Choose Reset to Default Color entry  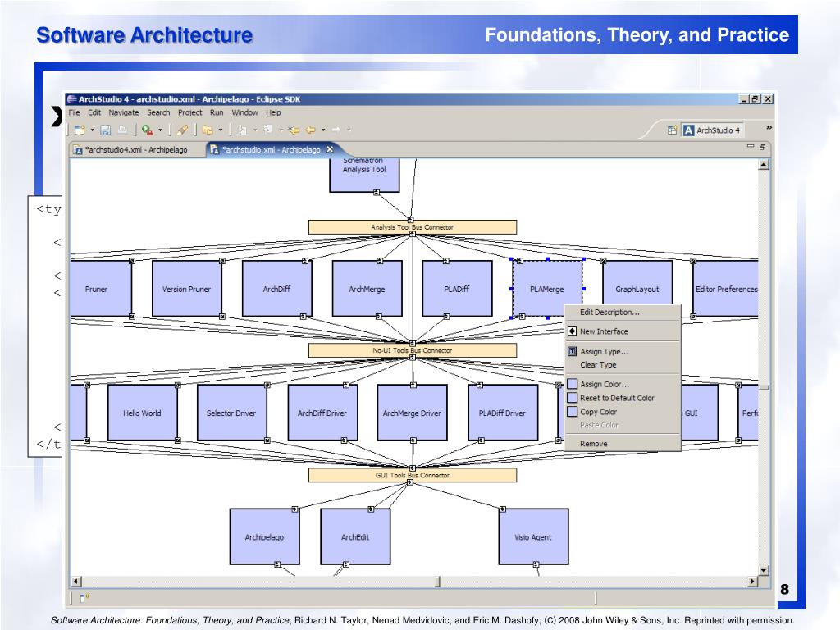(623, 398)
